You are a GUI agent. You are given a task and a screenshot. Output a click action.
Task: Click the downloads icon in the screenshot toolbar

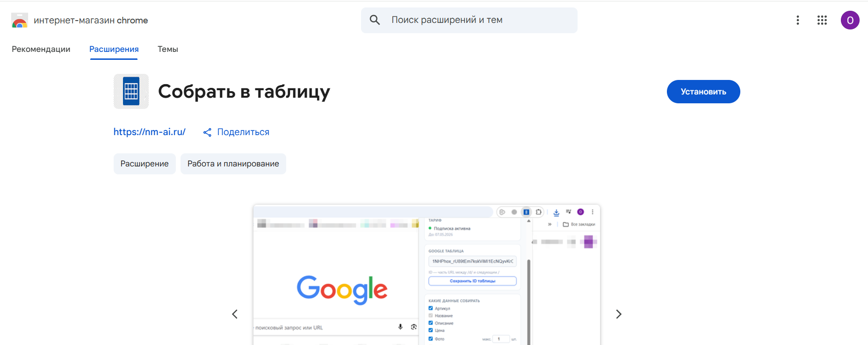pyautogui.click(x=557, y=213)
